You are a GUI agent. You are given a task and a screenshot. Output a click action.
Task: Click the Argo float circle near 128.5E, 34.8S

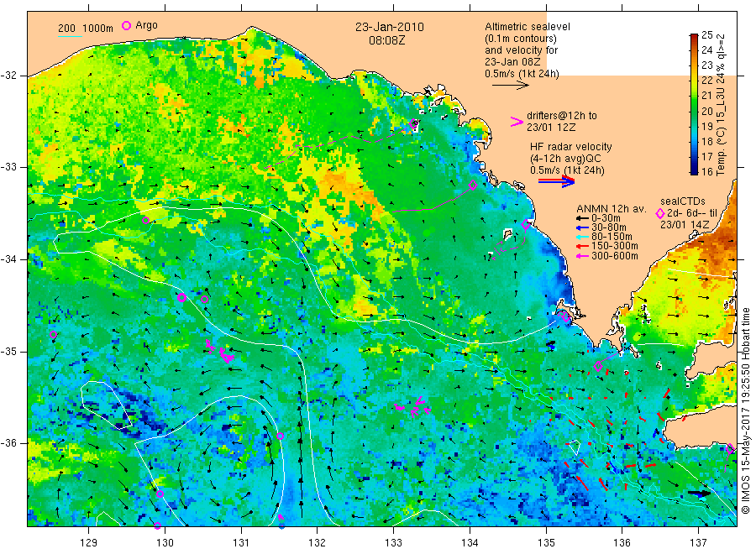(x=54, y=335)
